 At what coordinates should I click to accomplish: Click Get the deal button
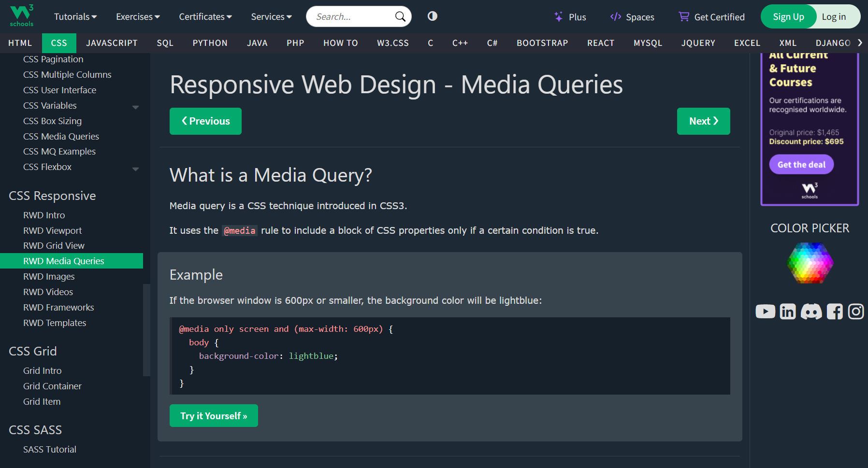coord(801,165)
